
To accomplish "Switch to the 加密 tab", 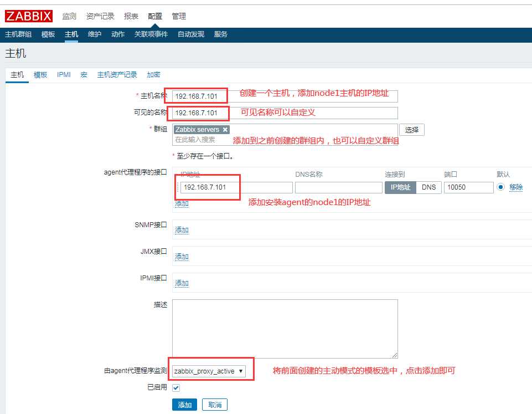I will coord(153,75).
